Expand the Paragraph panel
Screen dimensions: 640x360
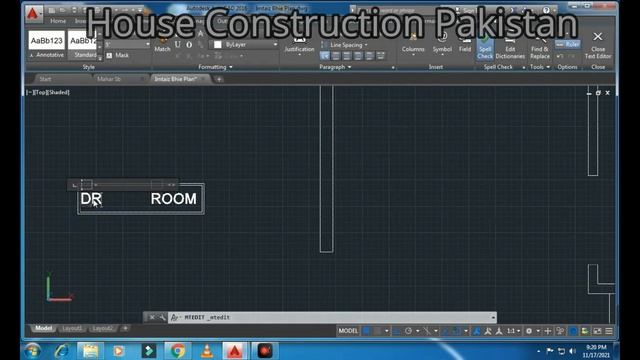pos(335,67)
